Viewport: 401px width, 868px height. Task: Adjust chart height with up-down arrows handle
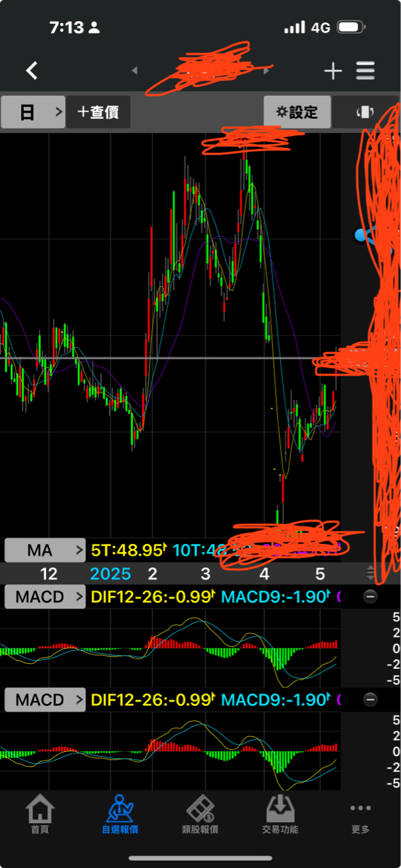point(370,574)
